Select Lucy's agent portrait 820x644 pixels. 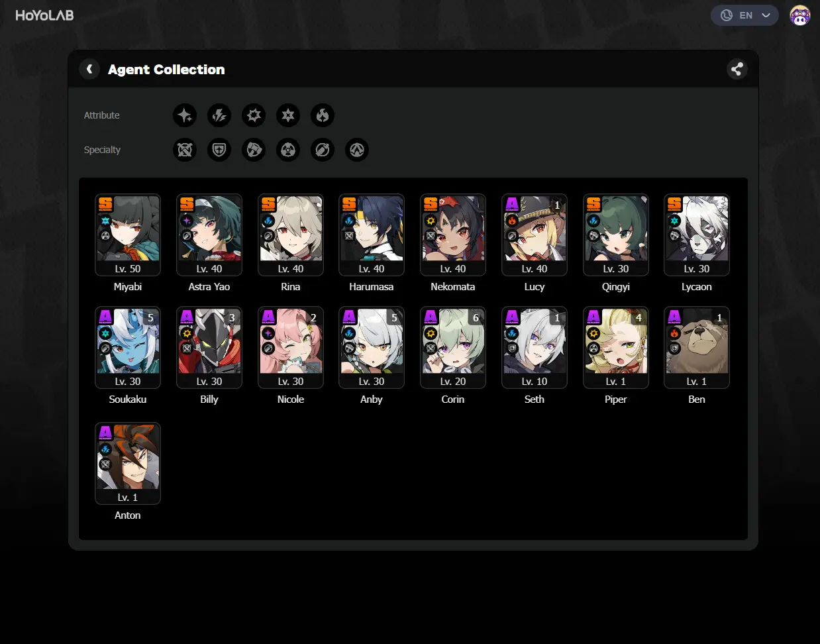tap(535, 235)
